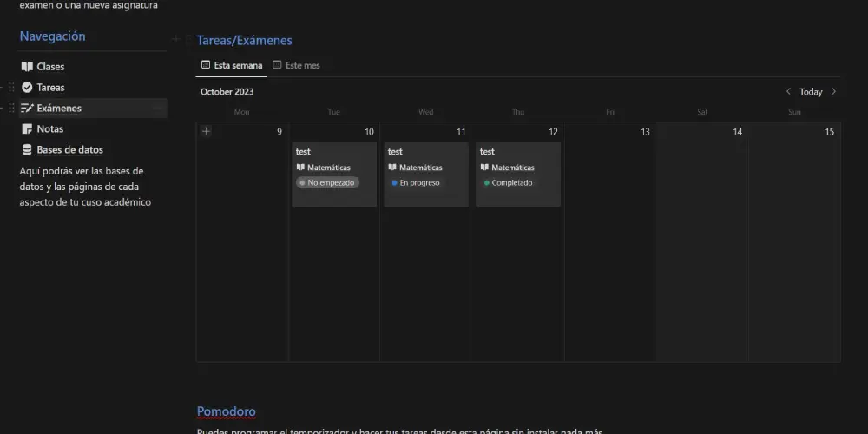Screen dimensions: 868x434
Task: Open the Tareas/Exámenes database title
Action: [244, 41]
